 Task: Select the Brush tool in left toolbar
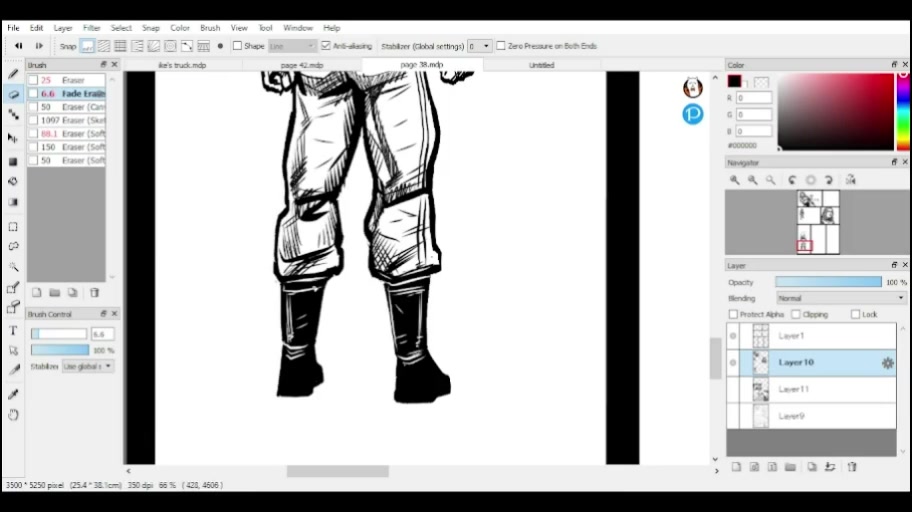13,74
